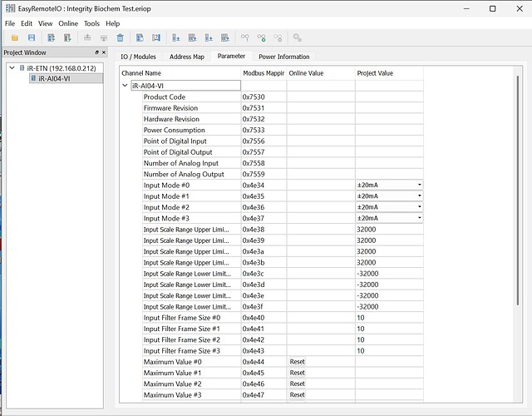Screen dimensions: 532x416
Task: Open the Tools menu
Action: [91, 23]
